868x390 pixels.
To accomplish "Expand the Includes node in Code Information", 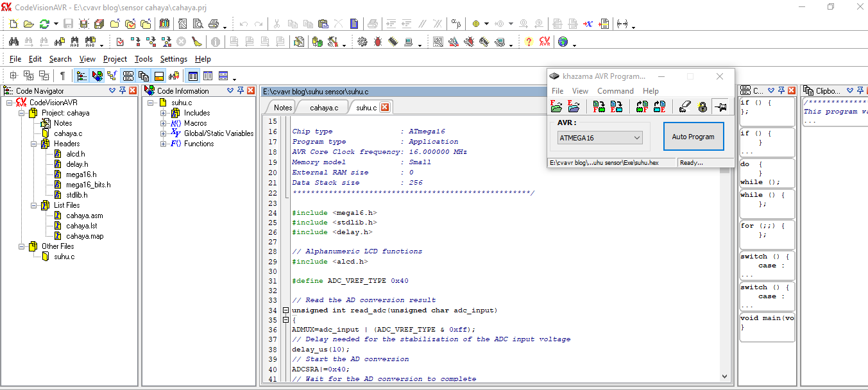I will (x=164, y=113).
